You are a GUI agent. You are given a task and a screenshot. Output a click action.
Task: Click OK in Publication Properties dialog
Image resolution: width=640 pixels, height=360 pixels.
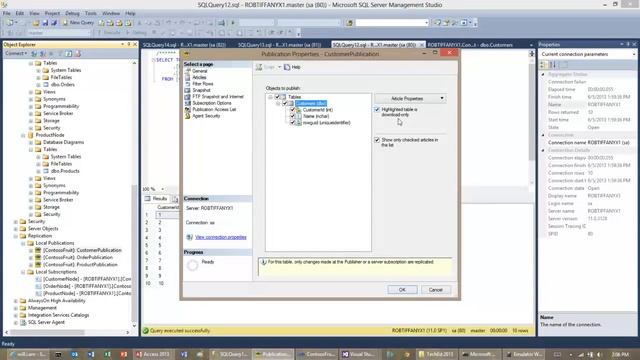pyautogui.click(x=402, y=290)
